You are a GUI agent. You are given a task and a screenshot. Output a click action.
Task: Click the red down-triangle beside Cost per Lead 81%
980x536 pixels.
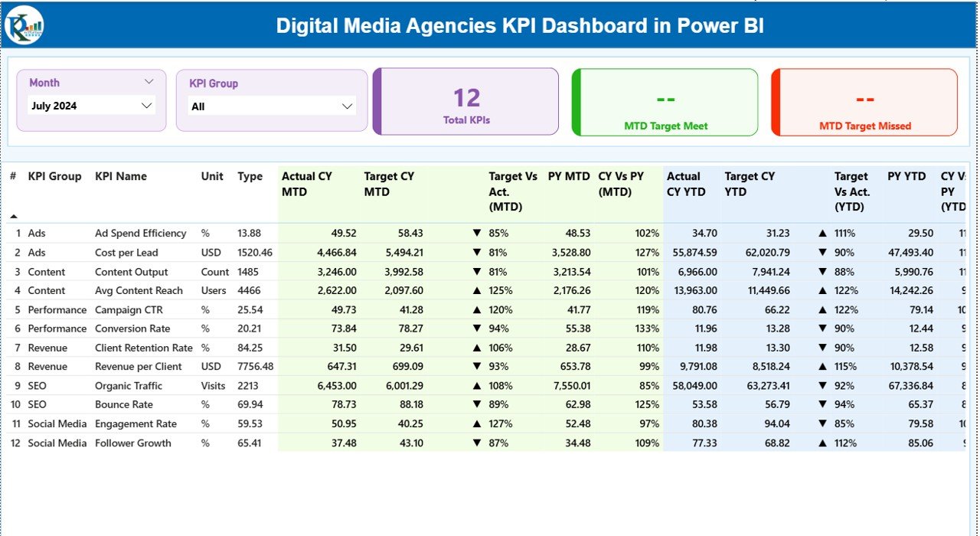tap(475, 252)
